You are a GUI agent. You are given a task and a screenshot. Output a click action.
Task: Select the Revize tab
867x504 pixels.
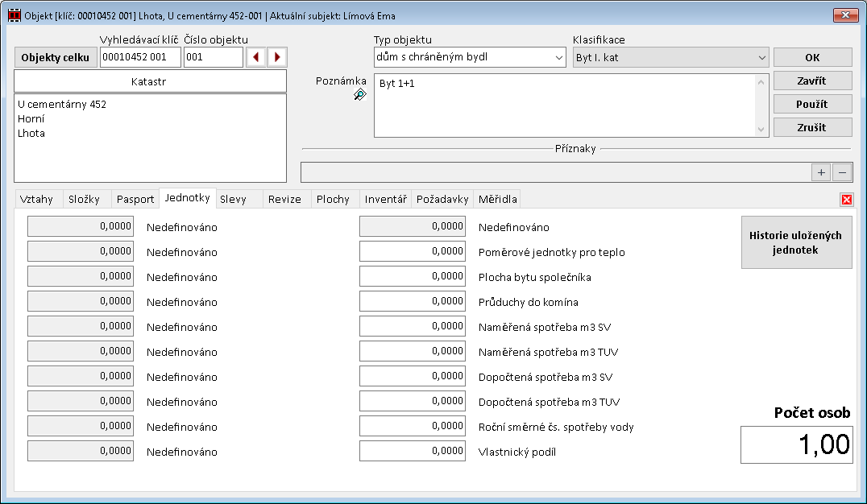(284, 199)
